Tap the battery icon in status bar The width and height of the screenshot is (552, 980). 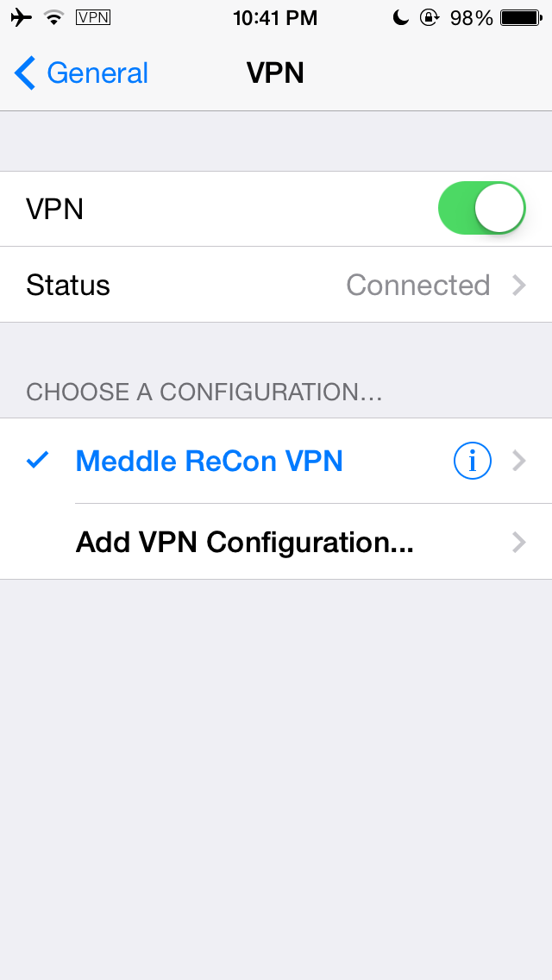tap(521, 17)
